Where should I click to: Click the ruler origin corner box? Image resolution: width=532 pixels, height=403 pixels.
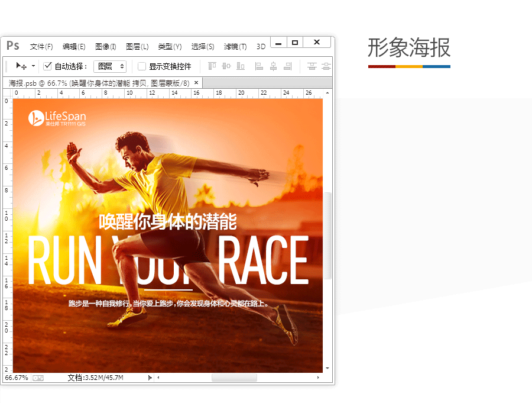point(8,93)
